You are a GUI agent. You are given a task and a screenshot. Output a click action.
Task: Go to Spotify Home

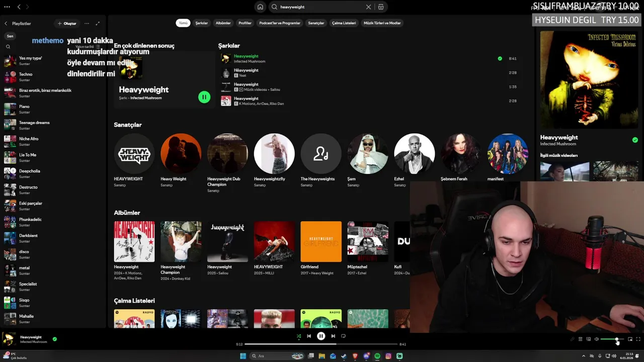(x=260, y=7)
